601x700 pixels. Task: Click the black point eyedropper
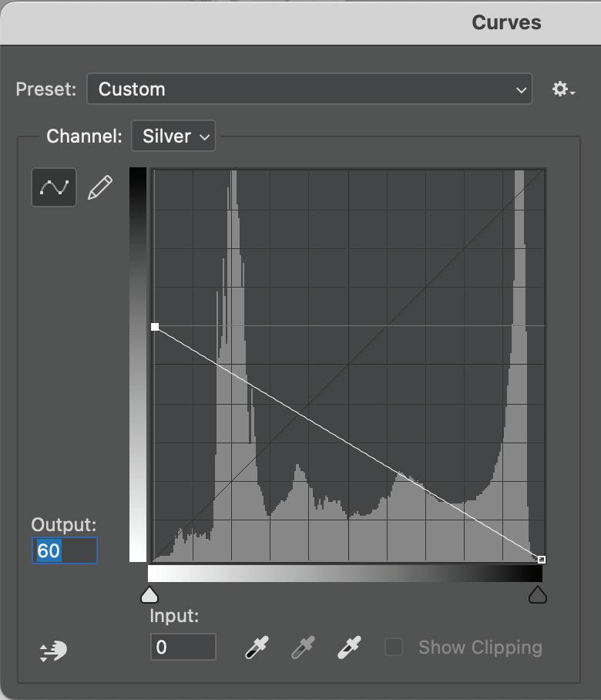pos(257,648)
